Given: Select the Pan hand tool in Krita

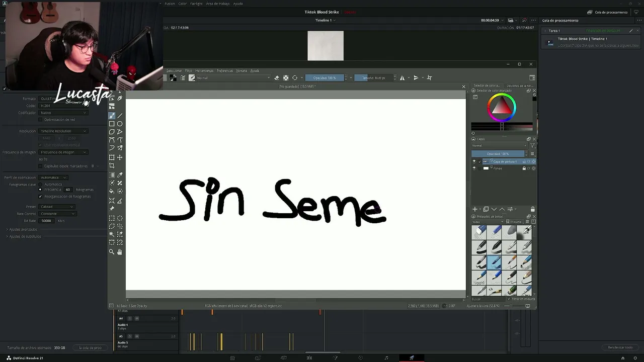Looking at the screenshot, I should [120, 252].
